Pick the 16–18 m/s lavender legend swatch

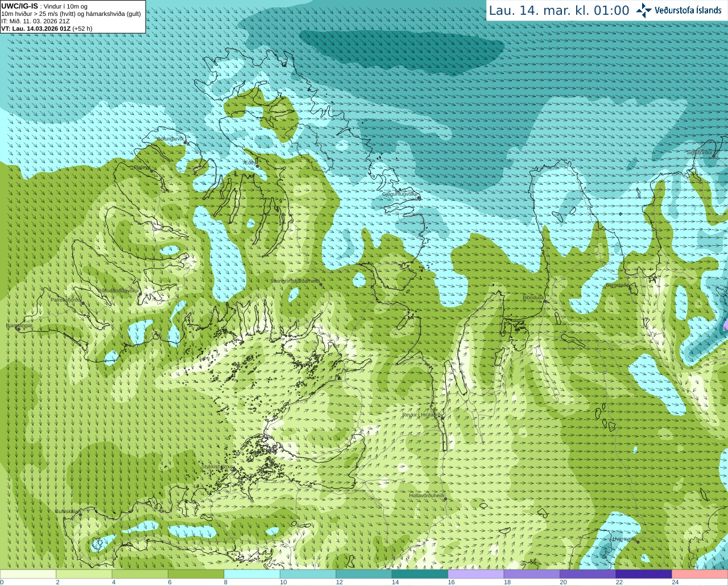pos(476,574)
